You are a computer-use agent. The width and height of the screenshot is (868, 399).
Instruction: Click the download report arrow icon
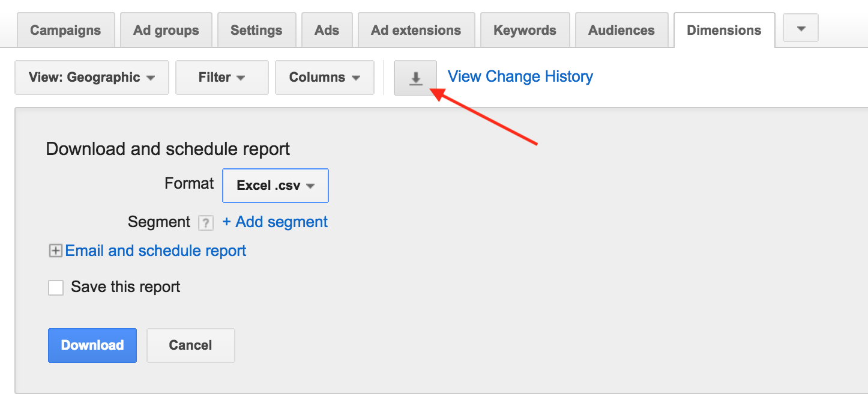tap(415, 78)
